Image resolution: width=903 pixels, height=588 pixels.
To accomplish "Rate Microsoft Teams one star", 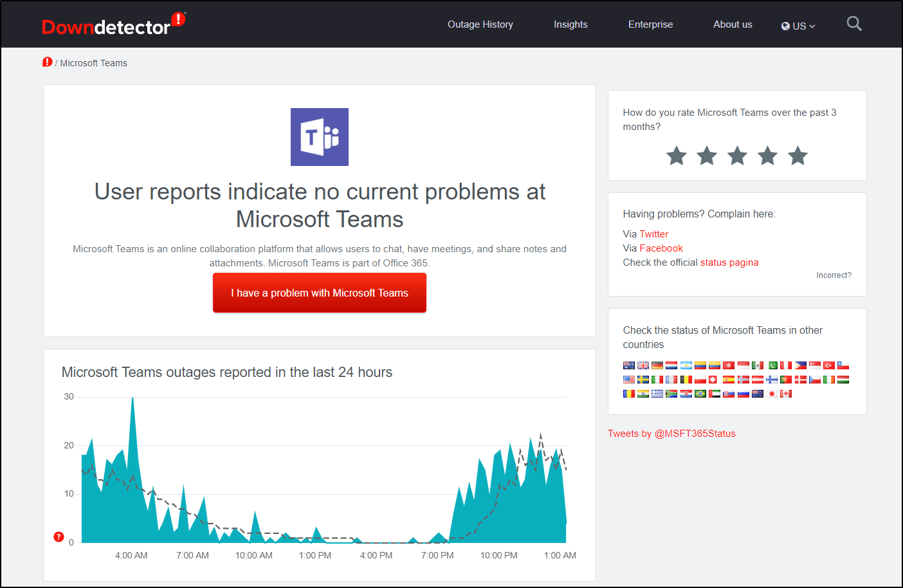I will [x=677, y=156].
